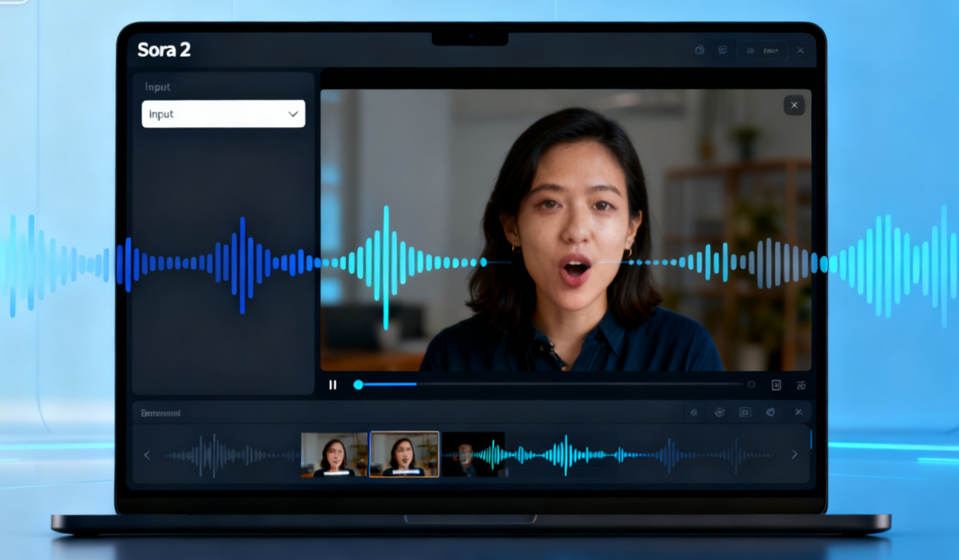Click the chat bubble icon in title bar
Image resolution: width=959 pixels, height=560 pixels.
(x=723, y=50)
